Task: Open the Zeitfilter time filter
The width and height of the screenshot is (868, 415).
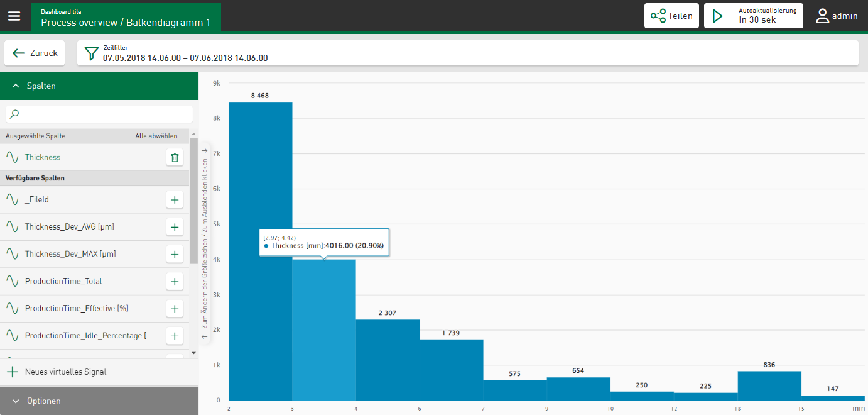Action: 467,53
